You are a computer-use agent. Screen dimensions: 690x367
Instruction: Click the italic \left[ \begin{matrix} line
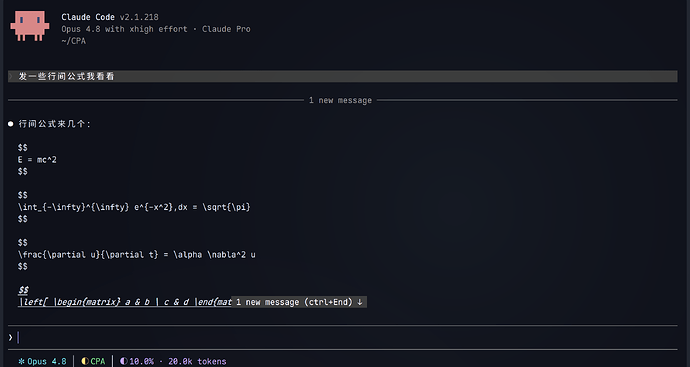125,302
